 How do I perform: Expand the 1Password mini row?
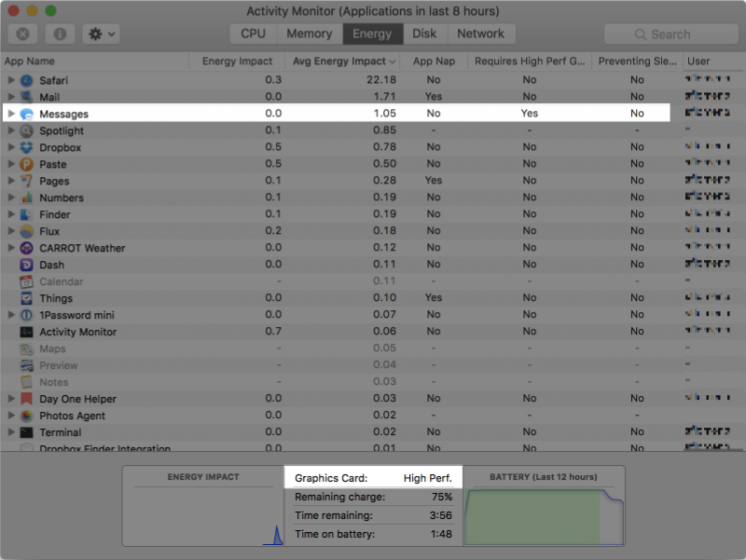11,315
